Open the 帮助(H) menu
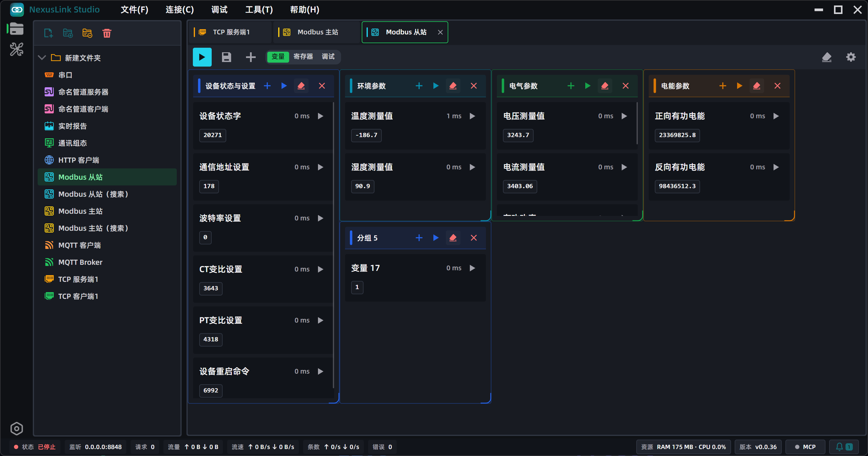The height and width of the screenshot is (456, 868). (304, 9)
